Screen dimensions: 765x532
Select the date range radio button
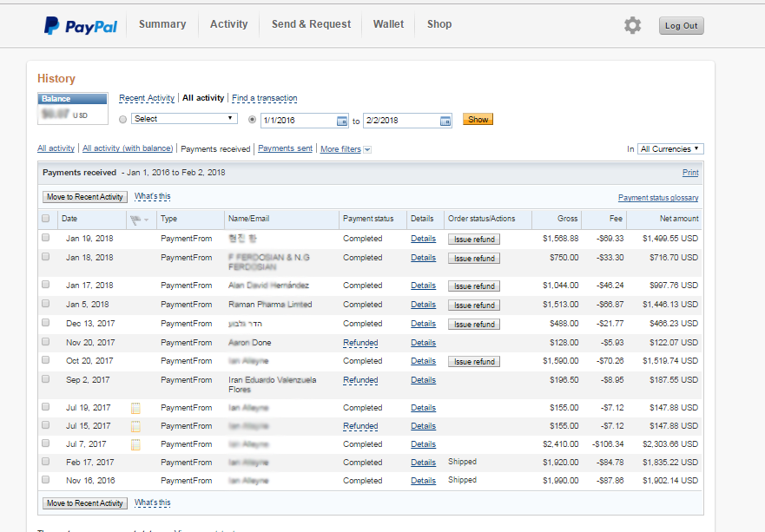pos(253,120)
